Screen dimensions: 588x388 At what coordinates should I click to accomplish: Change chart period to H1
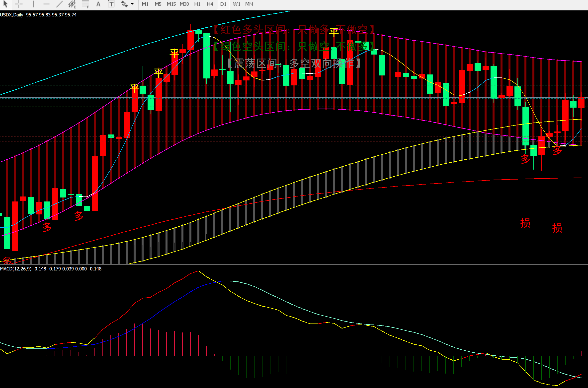(197, 4)
